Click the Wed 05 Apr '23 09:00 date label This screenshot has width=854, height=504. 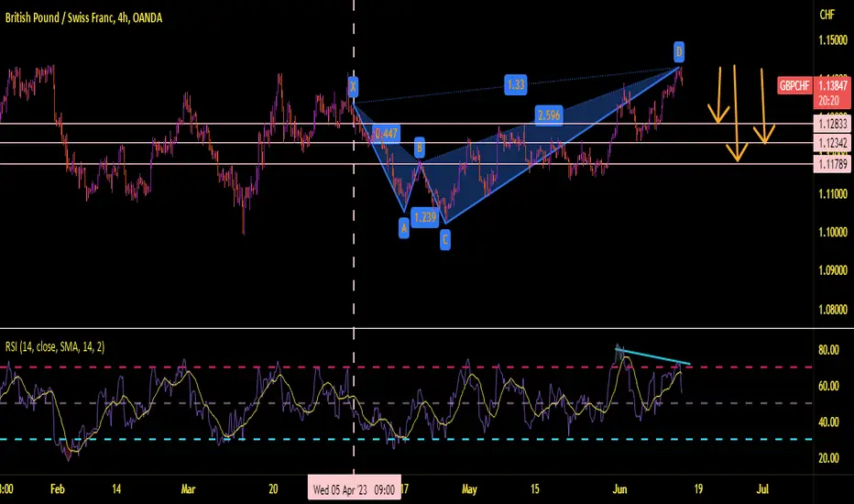(x=354, y=489)
